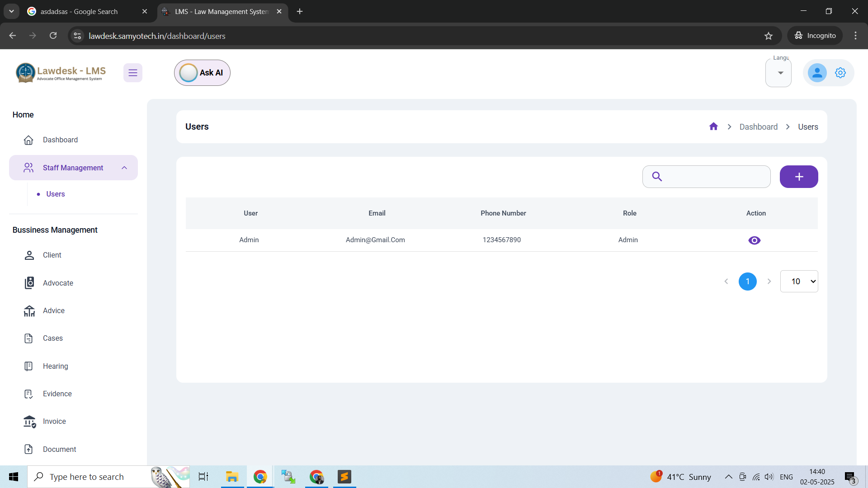Open the Cases section
Screen dimensions: 868x488
tap(29, 338)
